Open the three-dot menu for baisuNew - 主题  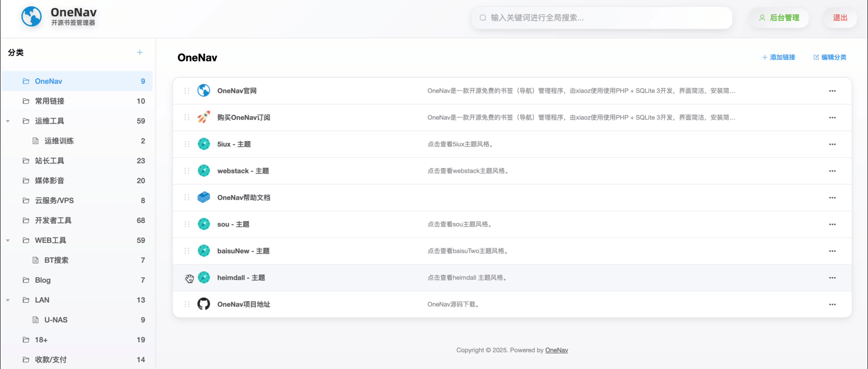click(832, 251)
